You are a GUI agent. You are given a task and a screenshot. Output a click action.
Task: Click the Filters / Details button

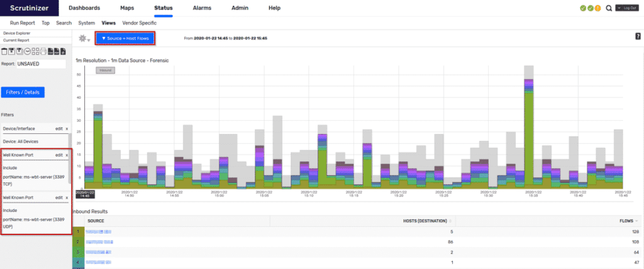pos(23,92)
